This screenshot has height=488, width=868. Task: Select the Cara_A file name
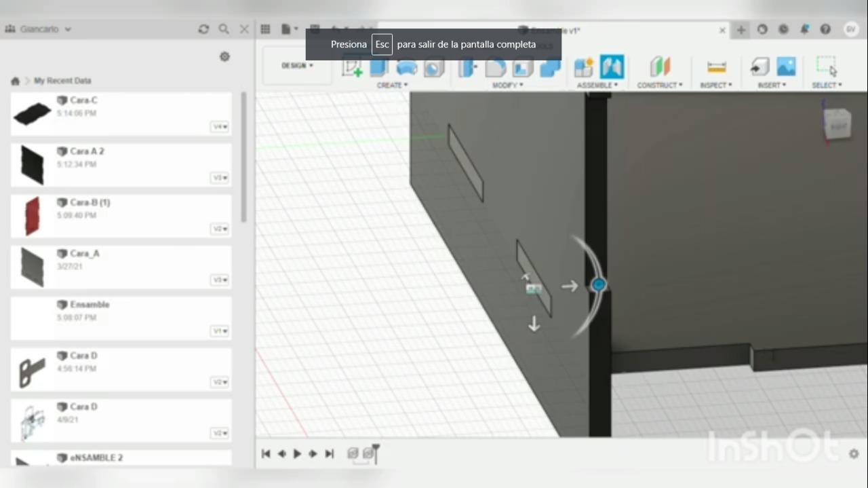click(85, 253)
